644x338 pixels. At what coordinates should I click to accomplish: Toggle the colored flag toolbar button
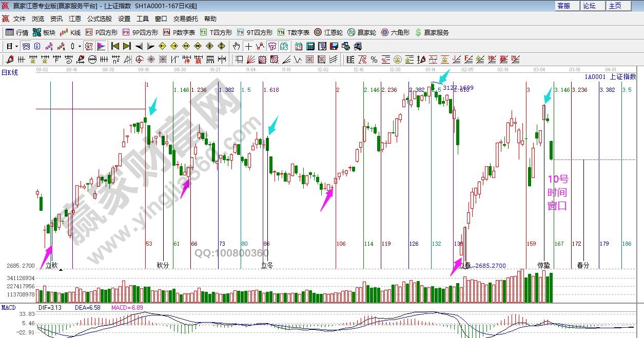(101, 46)
